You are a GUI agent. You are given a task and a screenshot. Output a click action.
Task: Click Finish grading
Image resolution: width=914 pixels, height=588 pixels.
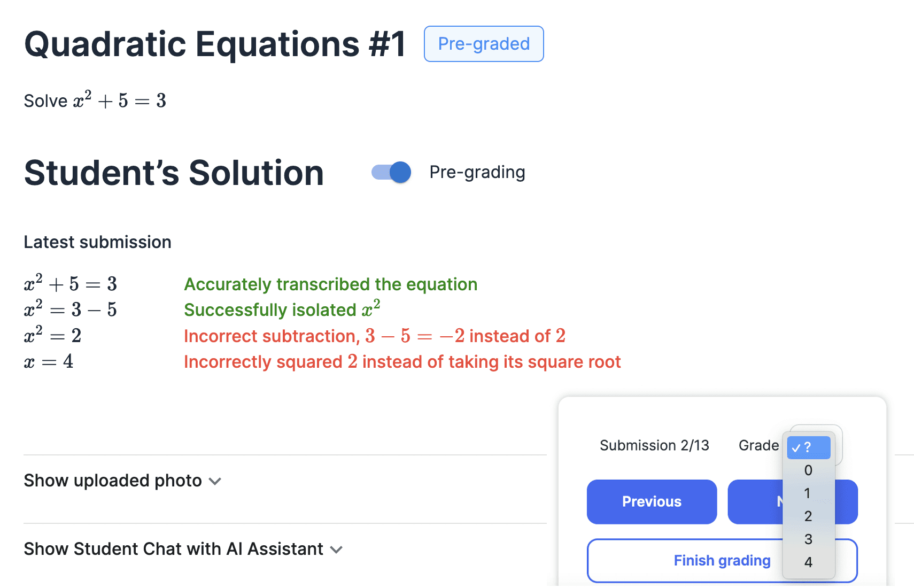click(722, 560)
